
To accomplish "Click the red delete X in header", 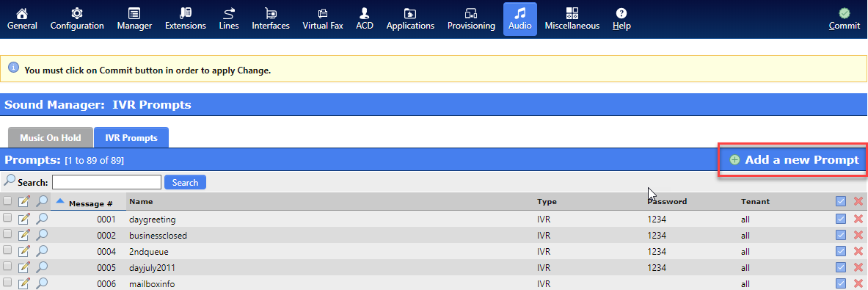I will [858, 201].
